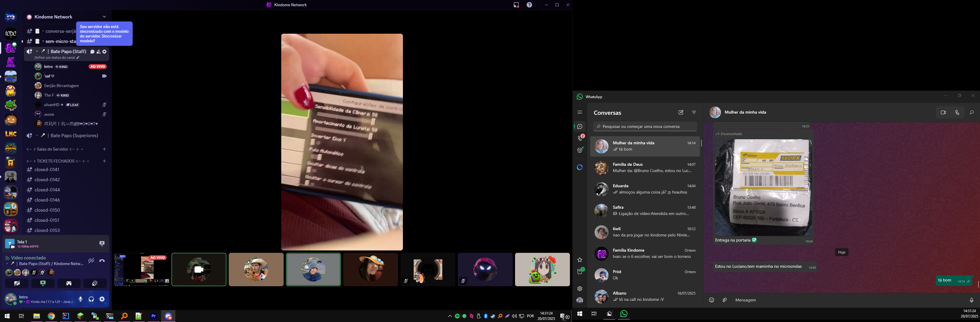Toggle noise suppression in voice panel
Image resolution: width=980 pixels, height=322 pixels.
91,261
